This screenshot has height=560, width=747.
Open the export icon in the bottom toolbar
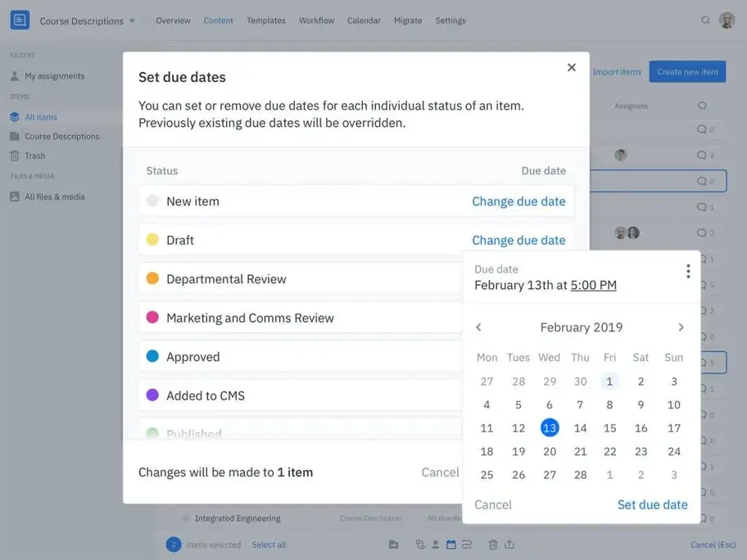tap(509, 544)
